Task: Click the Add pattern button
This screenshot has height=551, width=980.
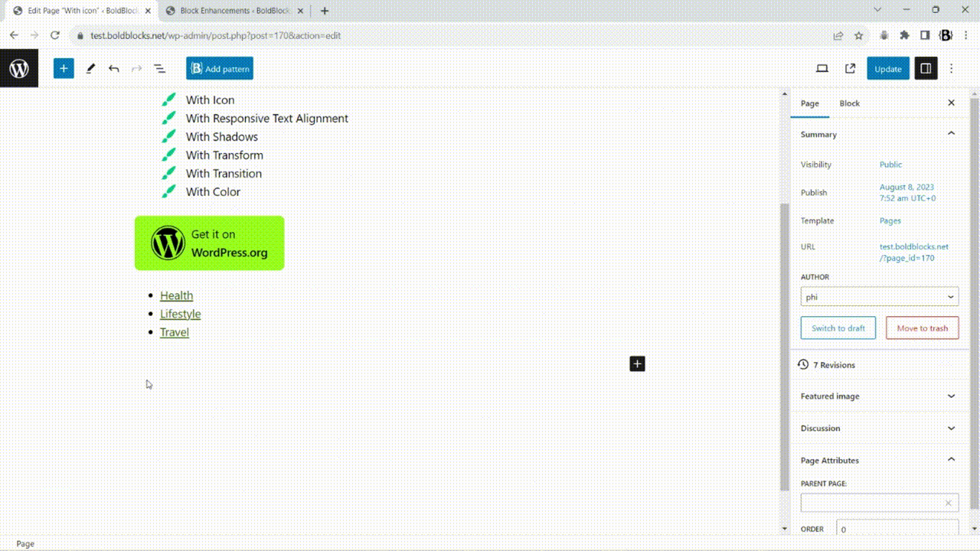Action: click(x=220, y=69)
